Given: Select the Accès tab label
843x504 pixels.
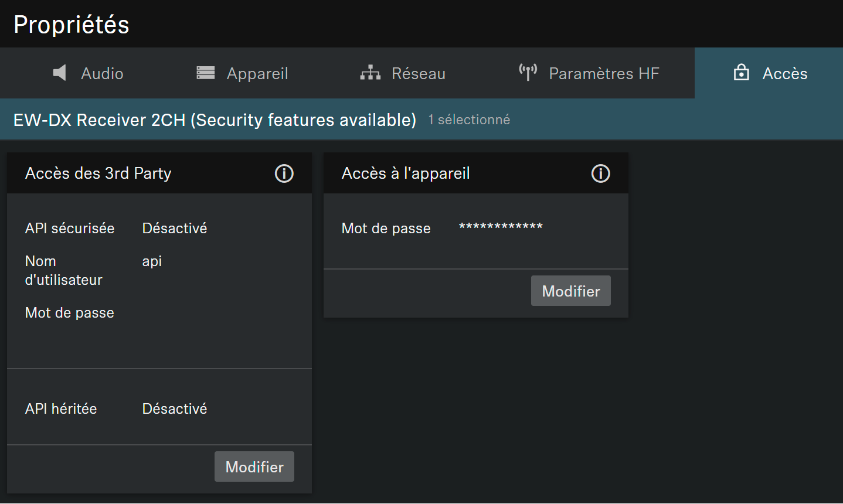Looking at the screenshot, I should (784, 74).
